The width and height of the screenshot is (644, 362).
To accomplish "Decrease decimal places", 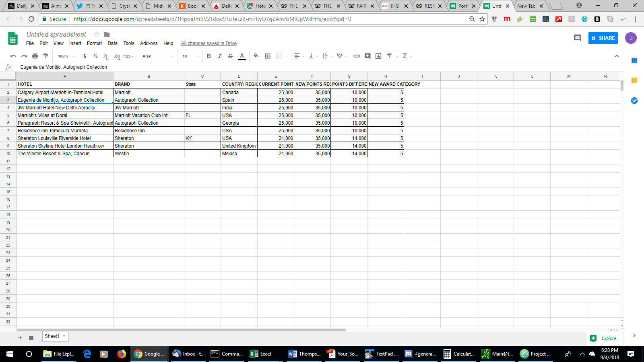I will pyautogui.click(x=106, y=56).
